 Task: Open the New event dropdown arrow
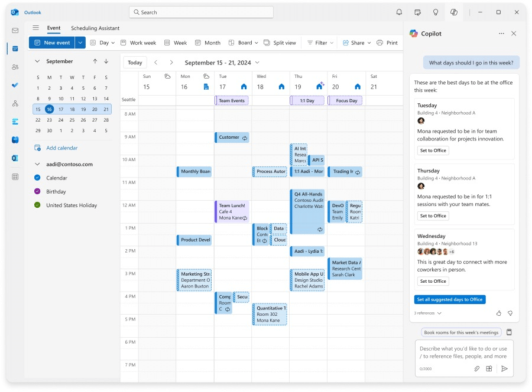pos(80,43)
